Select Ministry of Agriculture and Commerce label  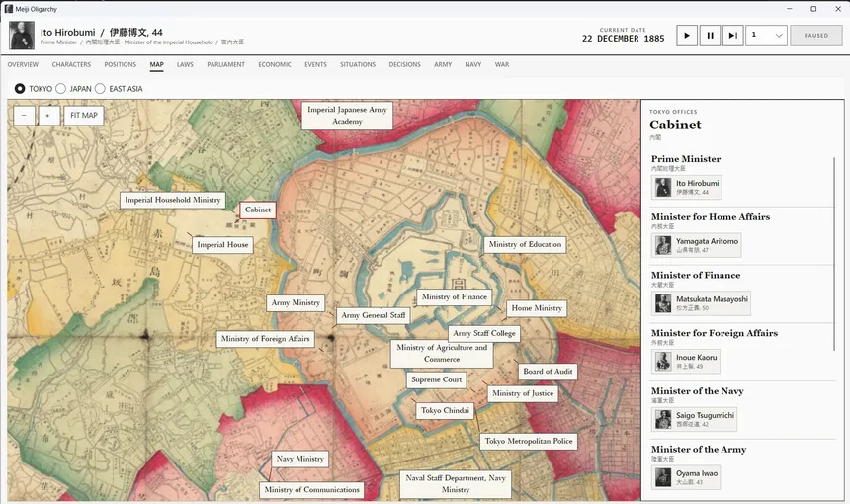[442, 354]
